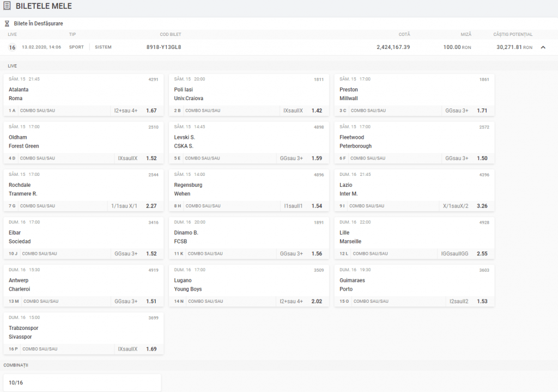This screenshot has width=558, height=392.
Task: Click the 2.55 odds for Lille match
Action: pos(482,254)
